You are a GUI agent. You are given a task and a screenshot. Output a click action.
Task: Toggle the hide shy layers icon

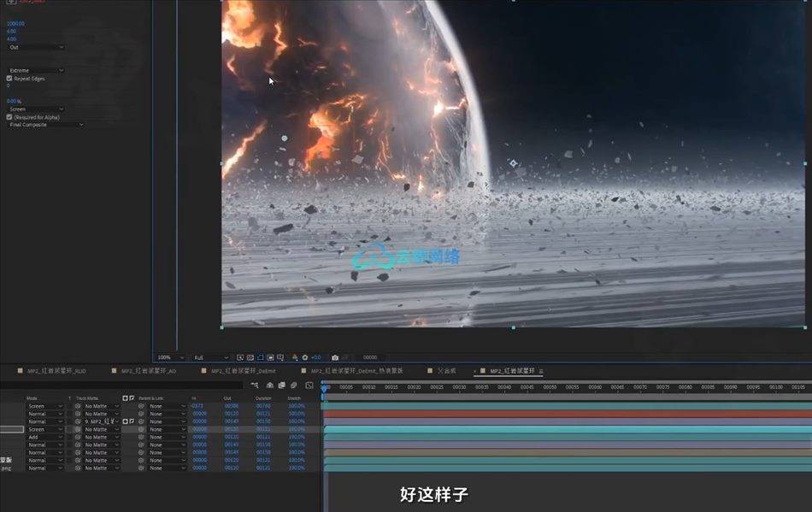[270, 385]
